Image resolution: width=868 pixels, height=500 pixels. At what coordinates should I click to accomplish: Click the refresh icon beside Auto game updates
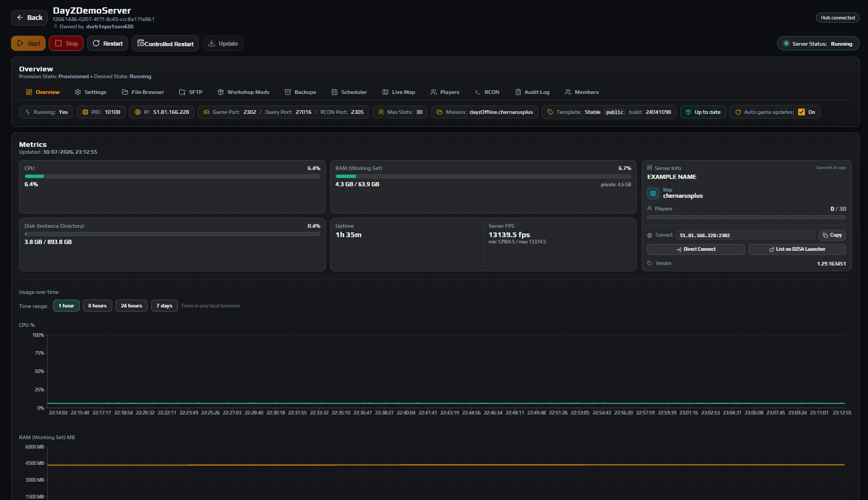tap(738, 112)
